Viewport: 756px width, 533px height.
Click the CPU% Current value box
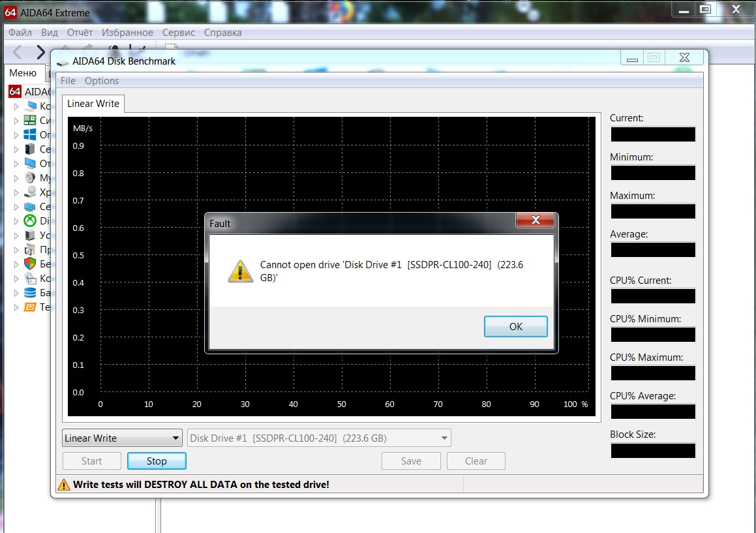coord(653,296)
